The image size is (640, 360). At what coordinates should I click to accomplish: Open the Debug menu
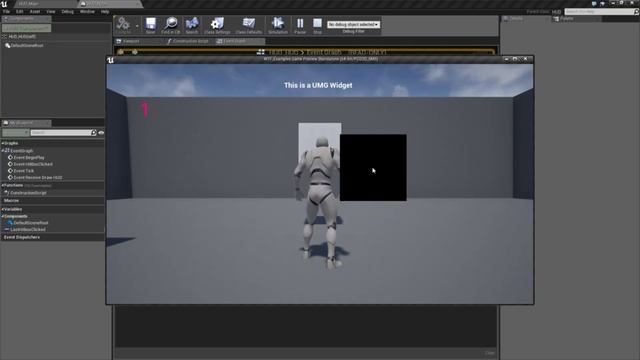point(67,12)
